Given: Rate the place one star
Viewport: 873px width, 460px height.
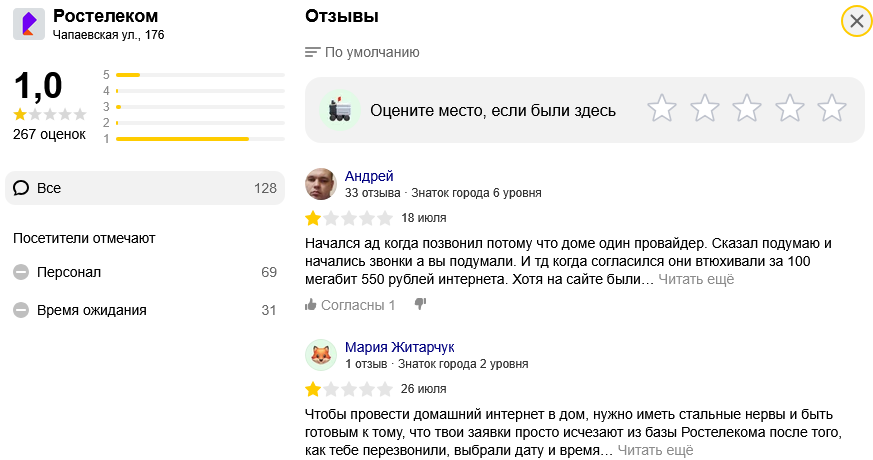Looking at the screenshot, I should [x=662, y=108].
